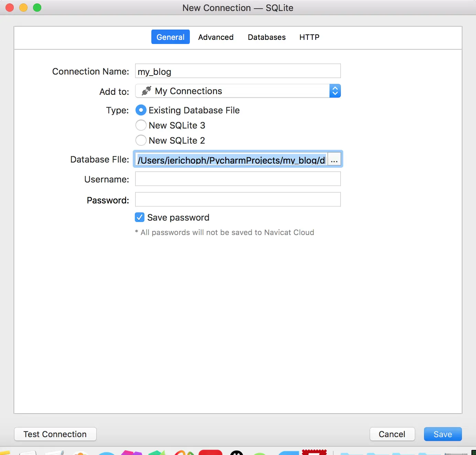Click the plug icon in Add to

[x=146, y=91]
